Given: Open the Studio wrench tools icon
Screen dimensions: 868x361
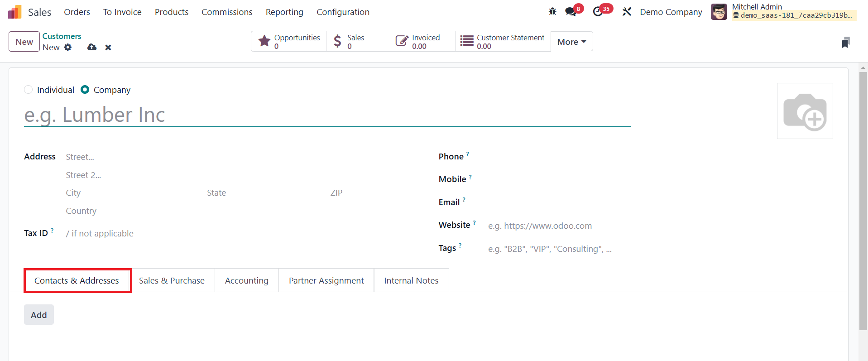Looking at the screenshot, I should click(627, 12).
